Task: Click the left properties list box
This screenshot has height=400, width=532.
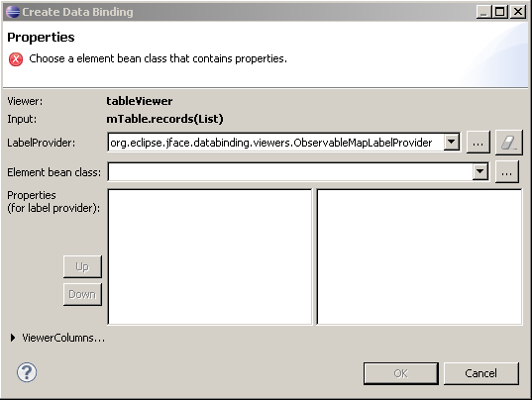Action: (x=210, y=256)
